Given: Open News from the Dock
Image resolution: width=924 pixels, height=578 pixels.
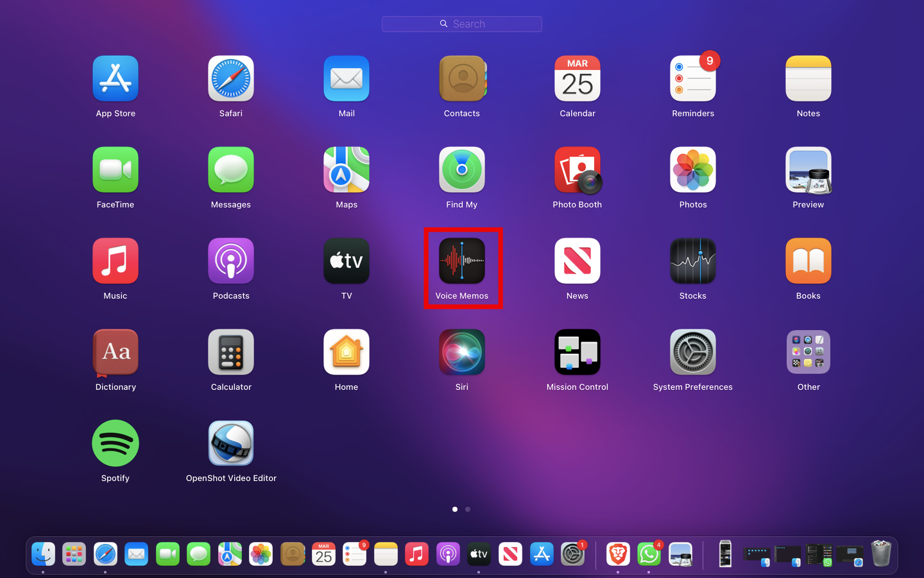Looking at the screenshot, I should click(x=511, y=554).
